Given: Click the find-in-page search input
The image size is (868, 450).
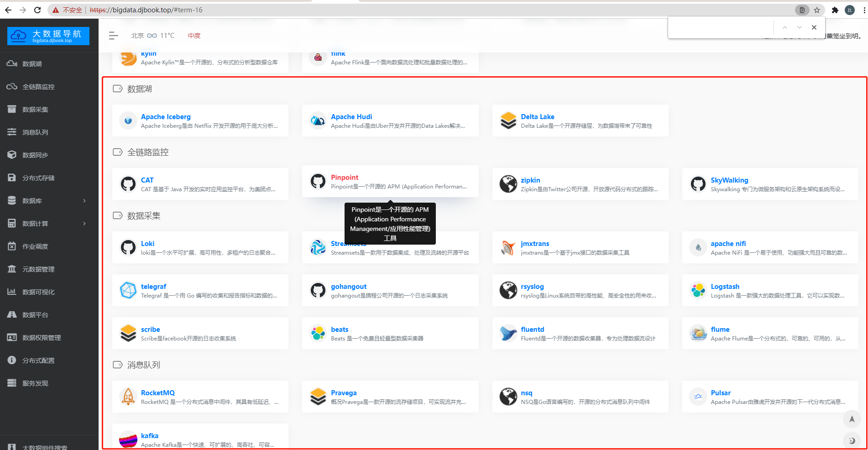Looking at the screenshot, I should click(x=721, y=27).
